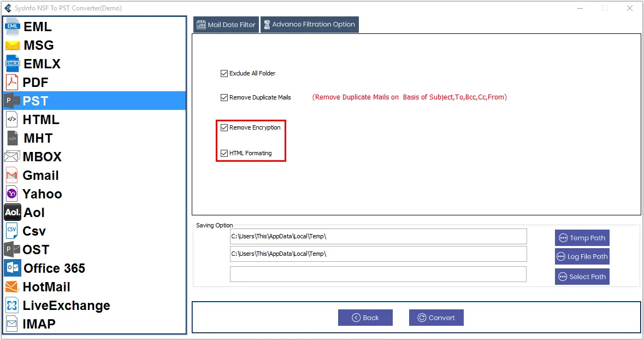This screenshot has width=644, height=340.
Task: Pick the OST Outlook icon
Action: [12, 249]
